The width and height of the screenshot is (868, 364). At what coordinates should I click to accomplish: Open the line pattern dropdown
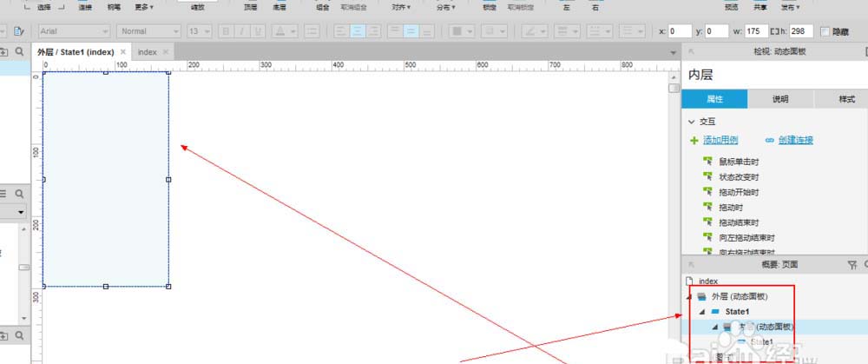(x=600, y=31)
